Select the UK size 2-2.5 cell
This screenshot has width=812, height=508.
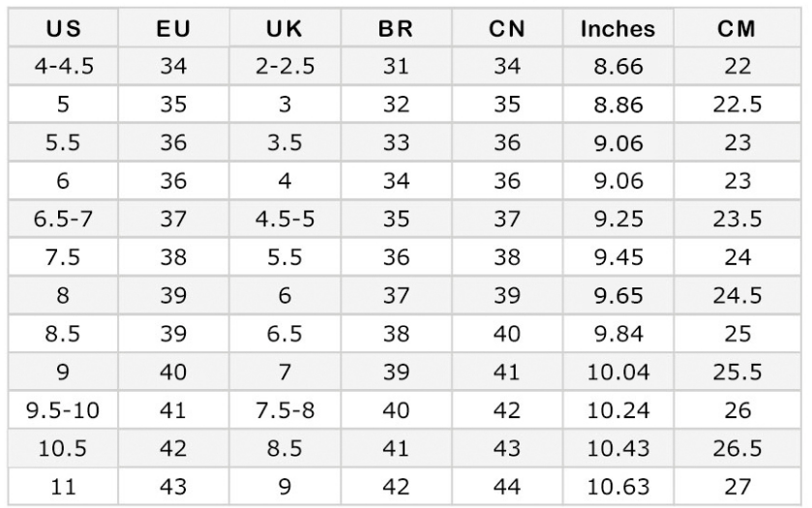click(285, 68)
